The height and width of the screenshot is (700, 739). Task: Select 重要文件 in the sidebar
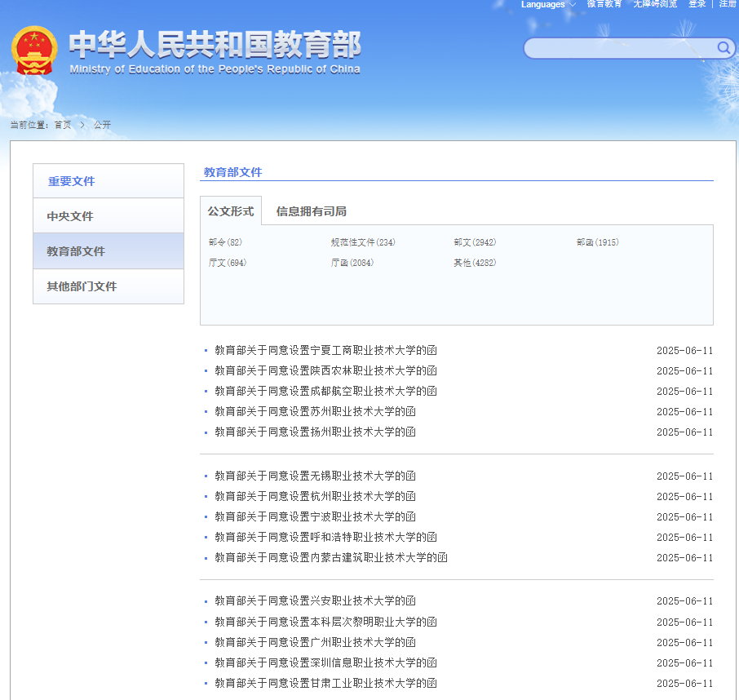pyautogui.click(x=108, y=181)
